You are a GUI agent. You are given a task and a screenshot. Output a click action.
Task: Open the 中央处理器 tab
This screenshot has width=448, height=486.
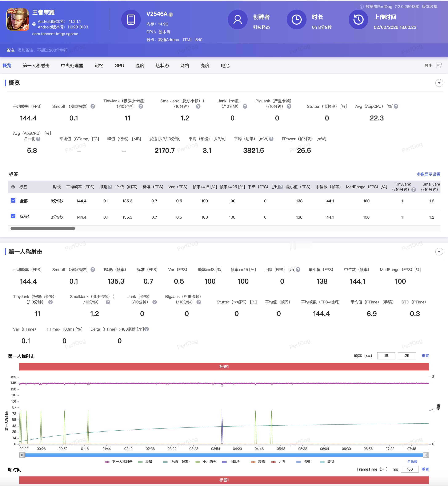[x=72, y=65]
